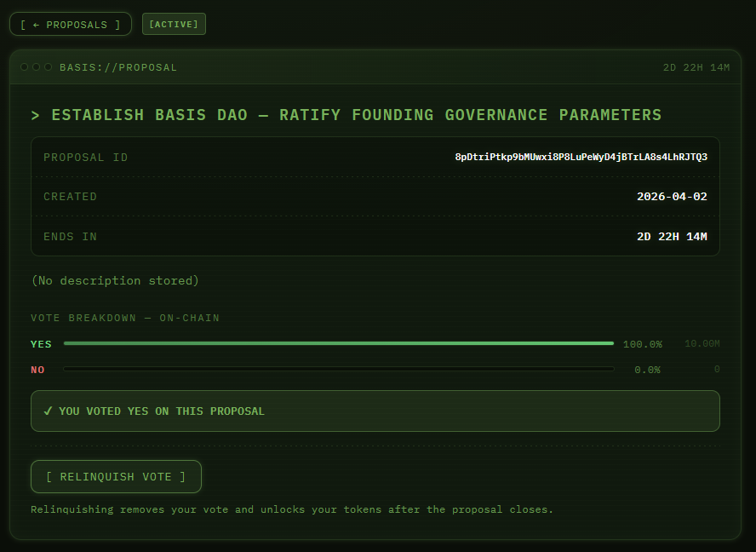
Task: Click the NO vote count 0
Action: [x=717, y=369]
